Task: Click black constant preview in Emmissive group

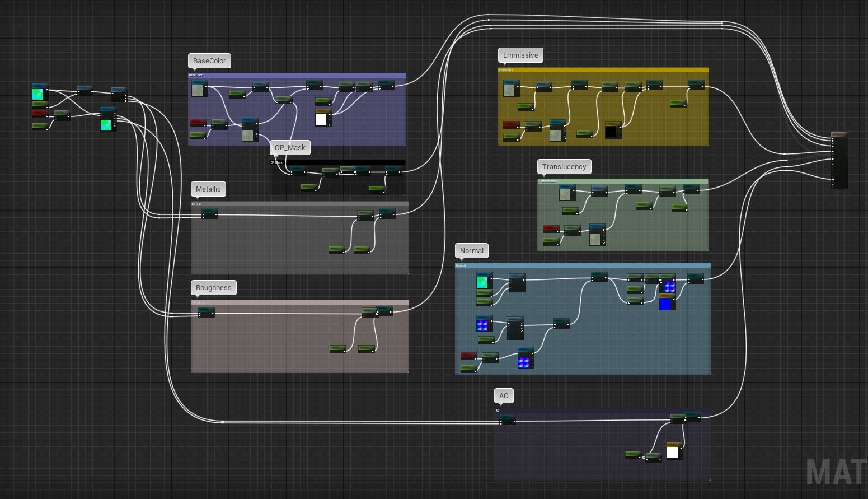Action: [611, 132]
